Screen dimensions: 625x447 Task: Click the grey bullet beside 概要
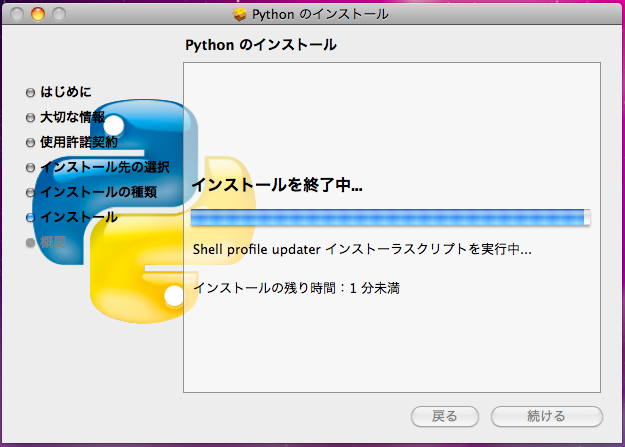coord(30,242)
